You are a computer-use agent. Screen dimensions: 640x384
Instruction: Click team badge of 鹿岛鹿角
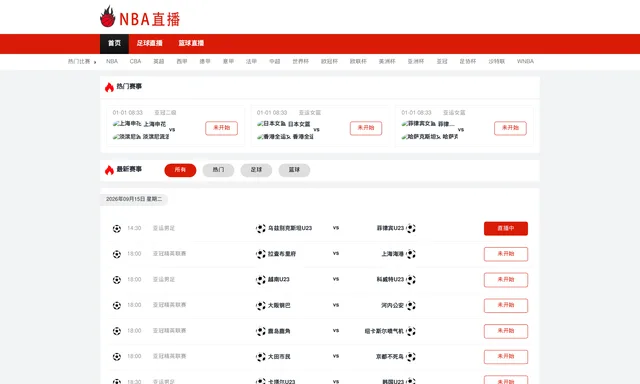pos(261,331)
